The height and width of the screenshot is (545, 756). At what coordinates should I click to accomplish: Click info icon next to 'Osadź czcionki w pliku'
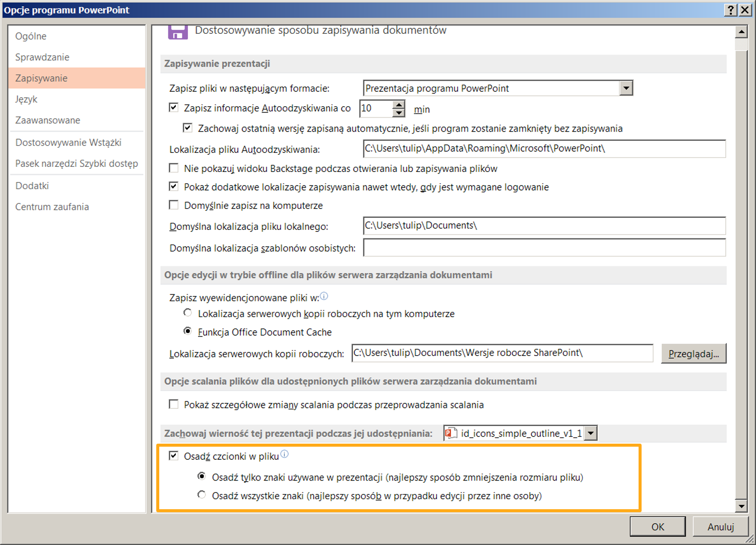point(285,454)
